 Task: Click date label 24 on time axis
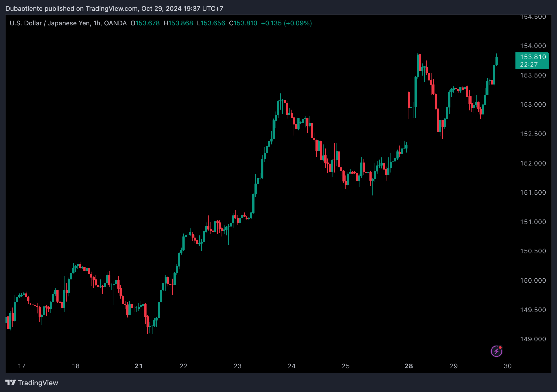pyautogui.click(x=292, y=366)
